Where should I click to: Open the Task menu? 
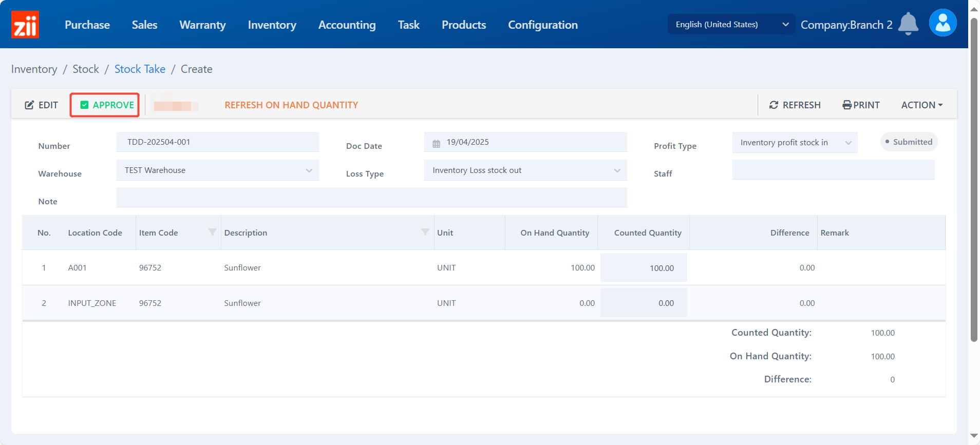pos(408,25)
